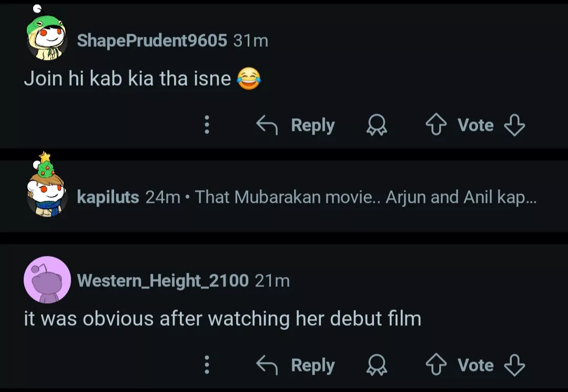Open kapiluts' Christmas-tree avatar
Image resolution: width=568 pixels, height=392 pixels.
click(x=47, y=192)
